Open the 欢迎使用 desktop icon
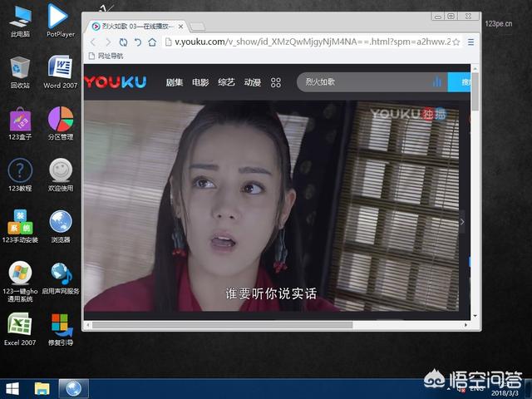Image resolution: width=532 pixels, height=399 pixels. (61, 175)
